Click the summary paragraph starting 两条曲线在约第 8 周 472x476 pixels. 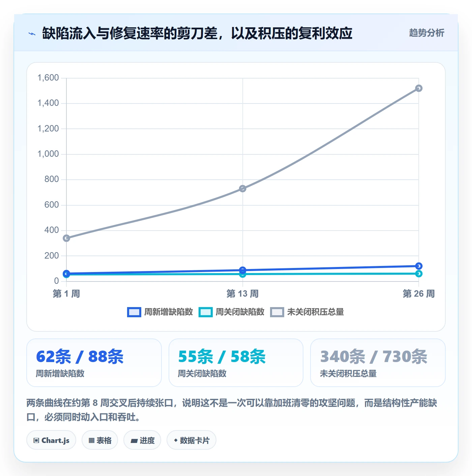coord(232,410)
